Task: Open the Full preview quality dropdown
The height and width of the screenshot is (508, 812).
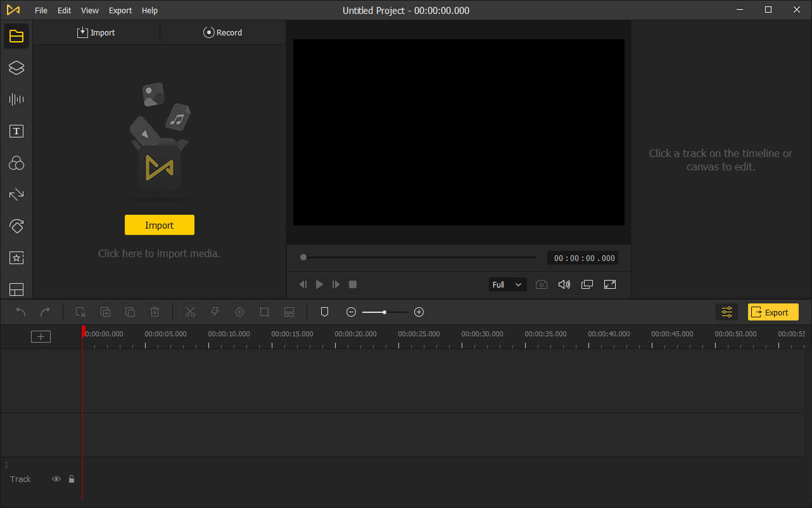Action: 507,284
